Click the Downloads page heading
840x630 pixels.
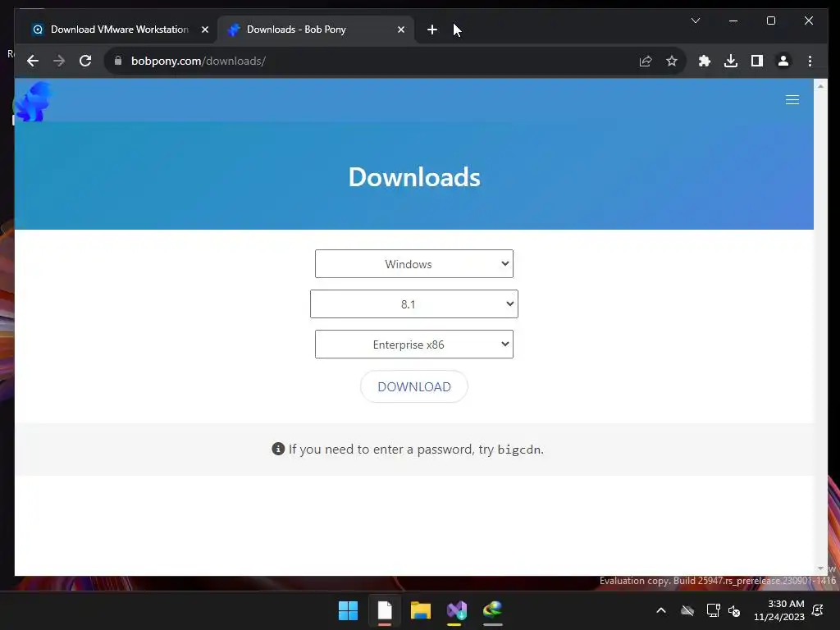[414, 177]
